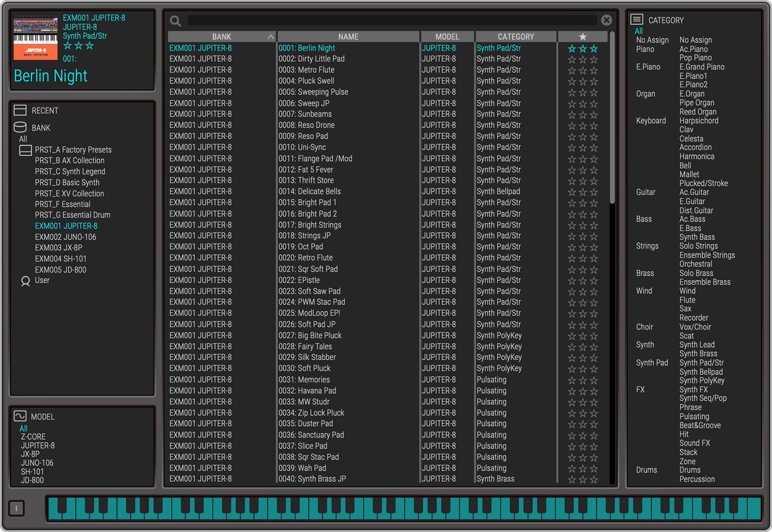Set star rating for Memories
The image size is (772, 532).
click(583, 380)
